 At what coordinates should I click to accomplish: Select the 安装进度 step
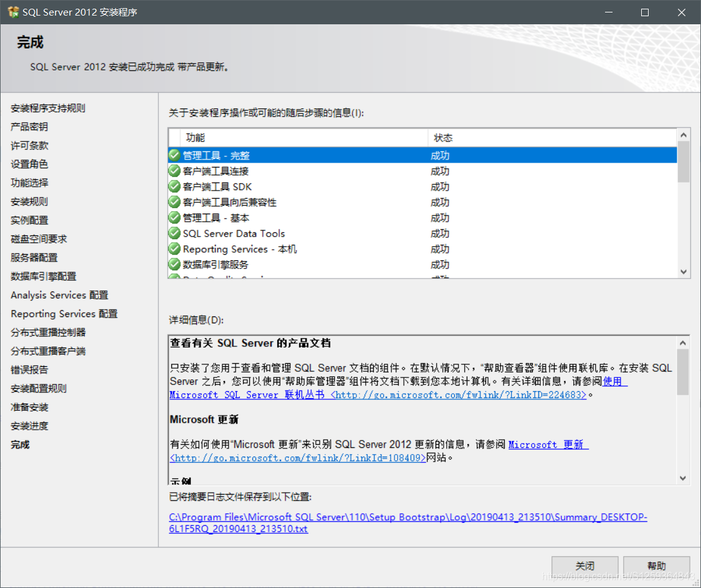click(x=29, y=426)
